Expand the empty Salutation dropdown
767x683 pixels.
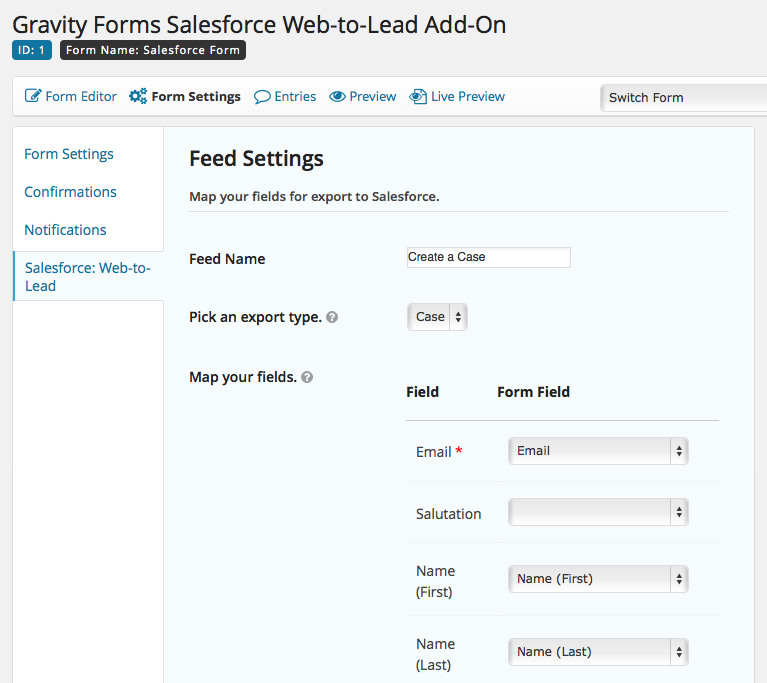[x=598, y=513]
